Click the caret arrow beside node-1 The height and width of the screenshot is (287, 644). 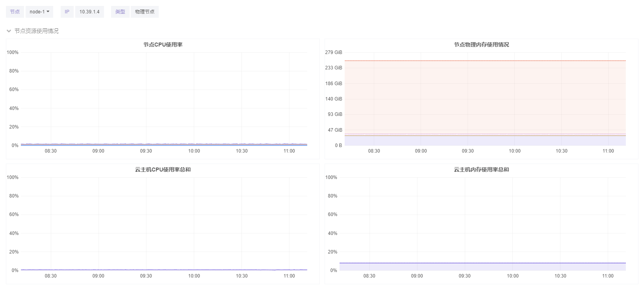(48, 12)
